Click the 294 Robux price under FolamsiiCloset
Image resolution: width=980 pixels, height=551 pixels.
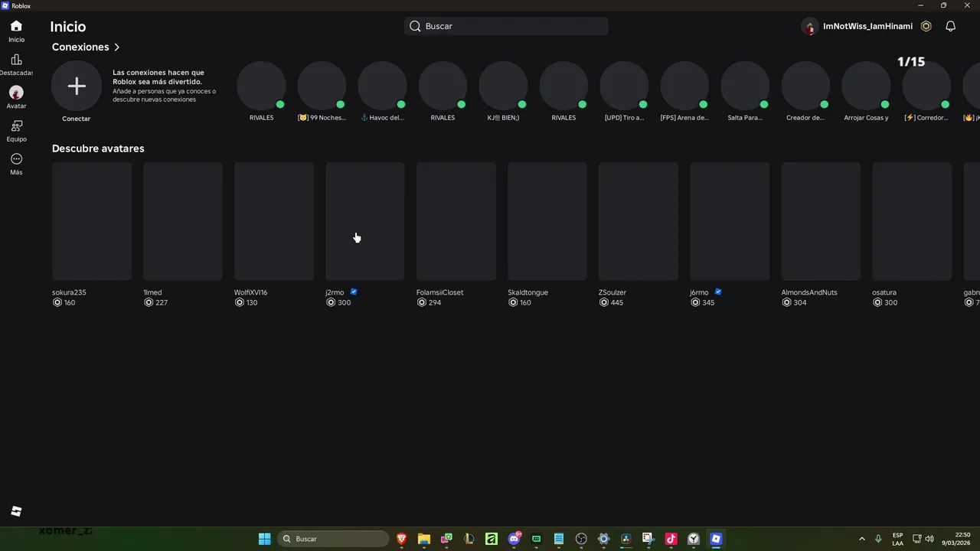429,303
